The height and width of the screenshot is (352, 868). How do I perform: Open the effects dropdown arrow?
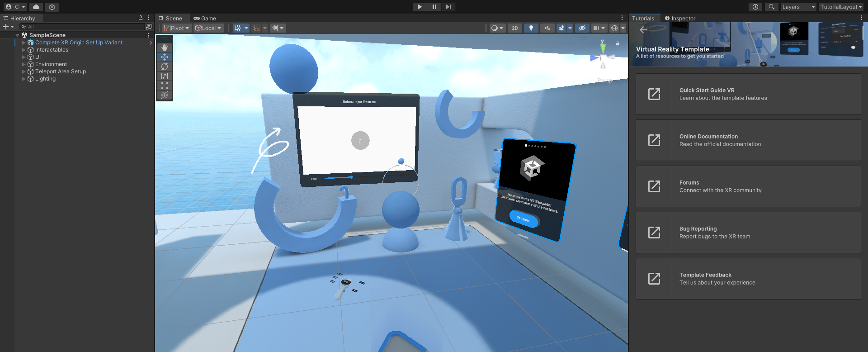570,28
